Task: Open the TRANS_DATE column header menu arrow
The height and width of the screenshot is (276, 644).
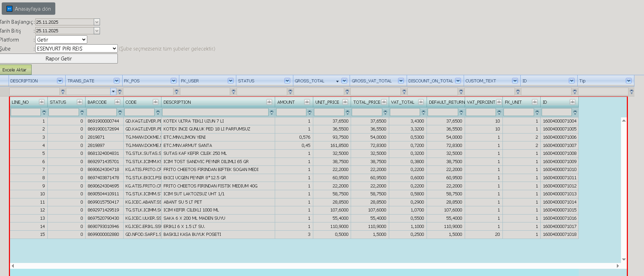Action: point(116,81)
